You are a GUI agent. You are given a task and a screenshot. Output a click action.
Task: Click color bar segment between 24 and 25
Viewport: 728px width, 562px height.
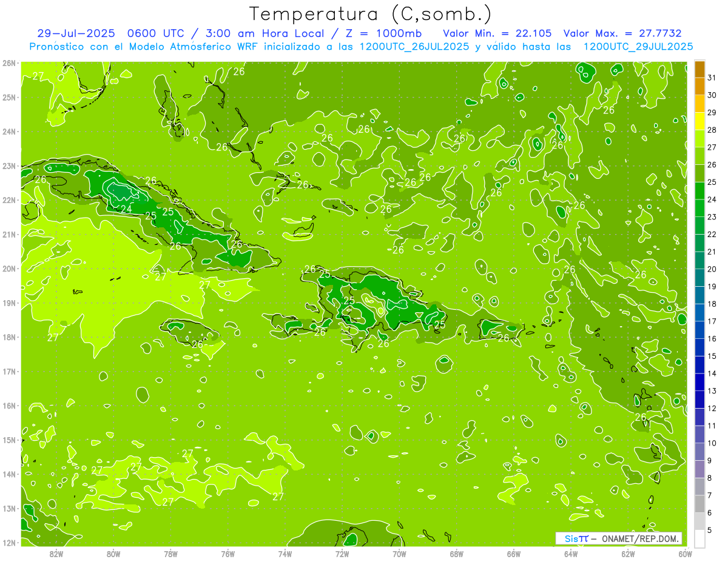click(x=699, y=190)
